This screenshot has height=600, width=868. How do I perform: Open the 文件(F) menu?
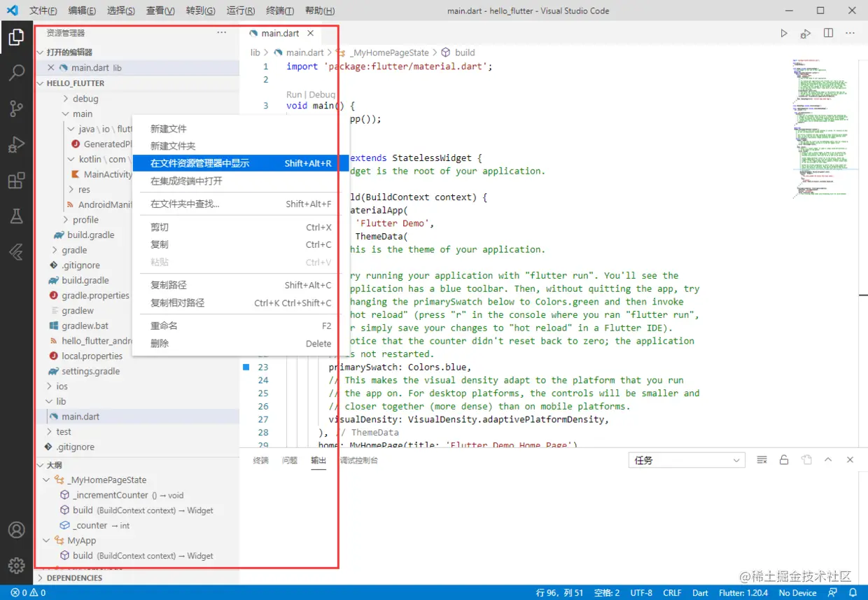point(43,11)
